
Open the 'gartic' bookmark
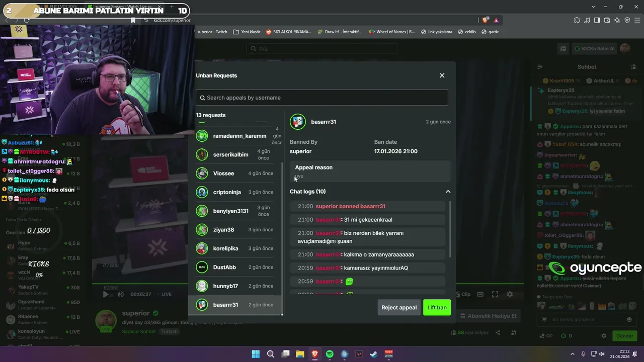tap(490, 32)
